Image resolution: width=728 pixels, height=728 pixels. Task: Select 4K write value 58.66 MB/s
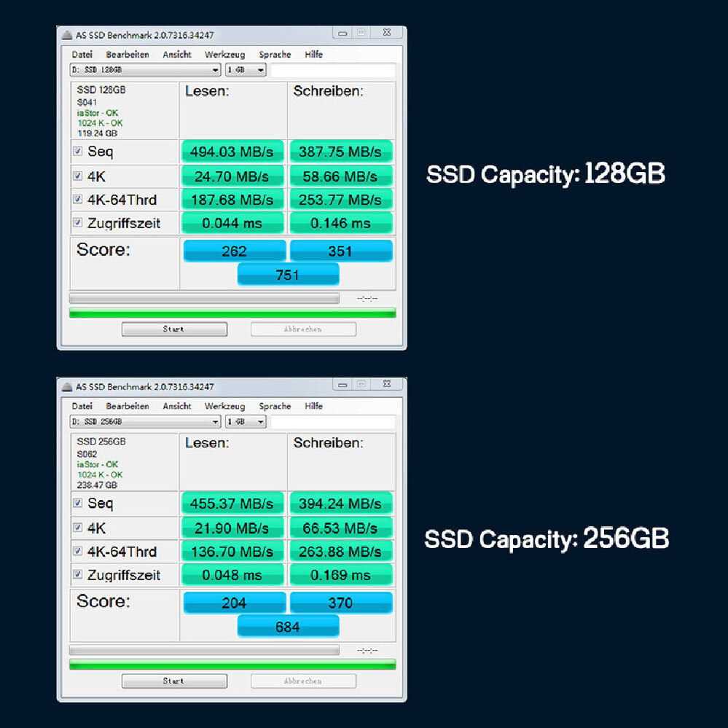pos(341,176)
